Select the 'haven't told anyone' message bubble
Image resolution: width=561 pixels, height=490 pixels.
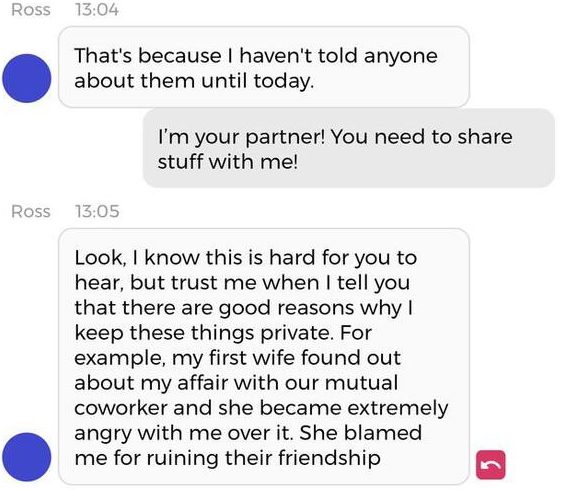[264, 67]
